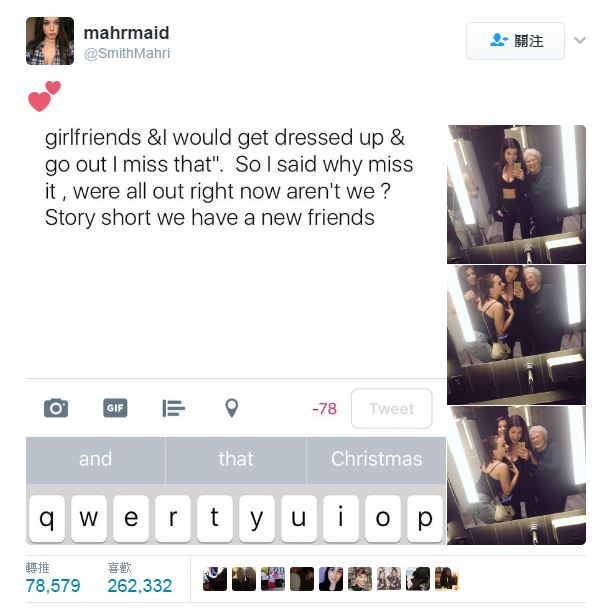Screen dimensions: 606x611
Task: Click the first liker avatar thumbnail
Action: pyautogui.click(x=215, y=579)
